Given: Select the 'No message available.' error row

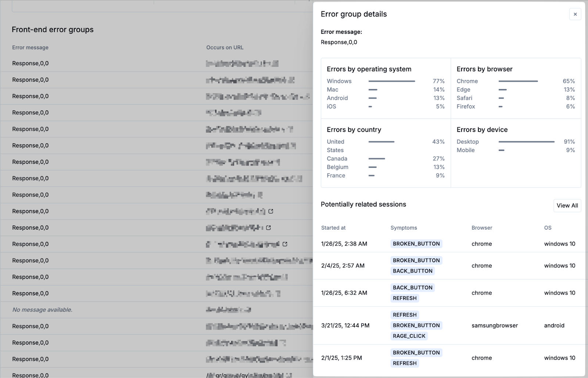Looking at the screenshot, I should pos(42,310).
